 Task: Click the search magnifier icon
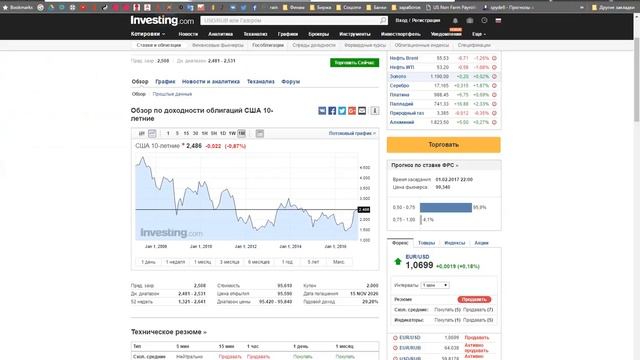coord(383,20)
